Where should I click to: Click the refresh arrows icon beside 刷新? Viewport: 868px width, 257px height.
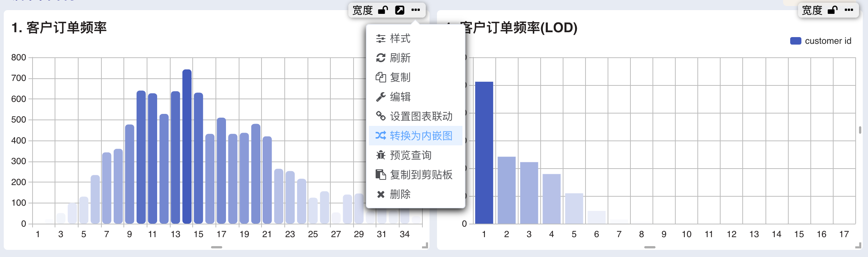point(381,58)
